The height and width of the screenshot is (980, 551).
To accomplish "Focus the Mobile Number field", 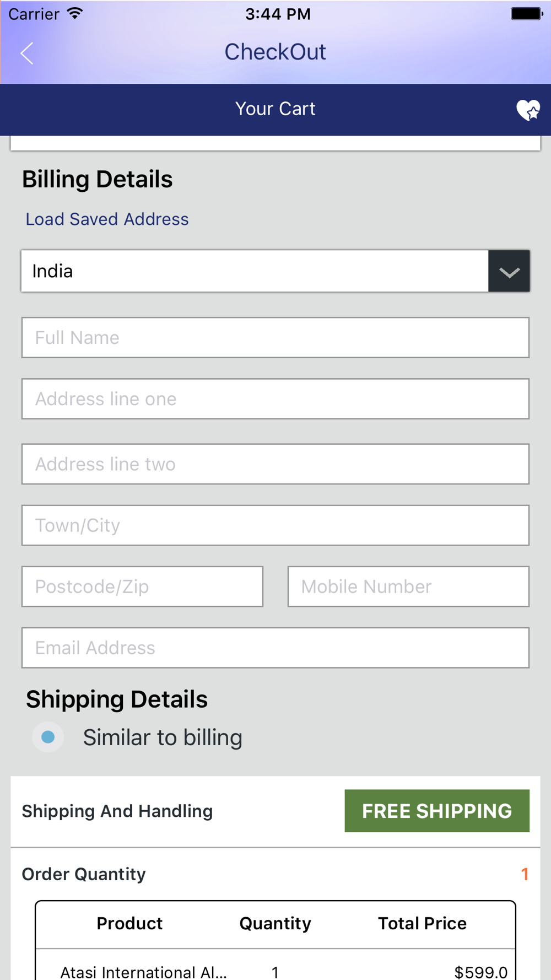I will point(408,586).
